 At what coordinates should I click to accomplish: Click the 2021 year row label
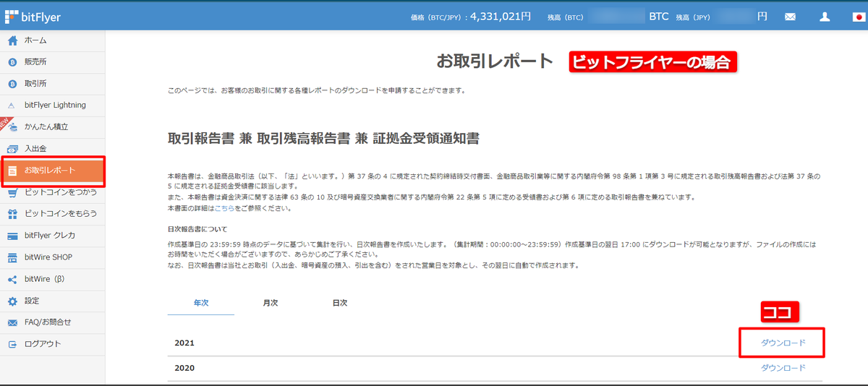[184, 343]
